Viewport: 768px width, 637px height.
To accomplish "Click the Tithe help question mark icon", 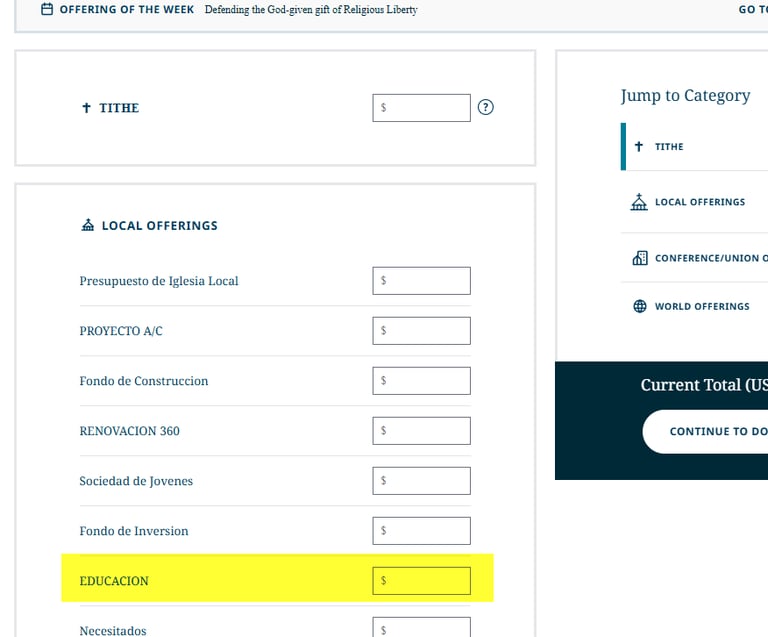I will point(486,108).
